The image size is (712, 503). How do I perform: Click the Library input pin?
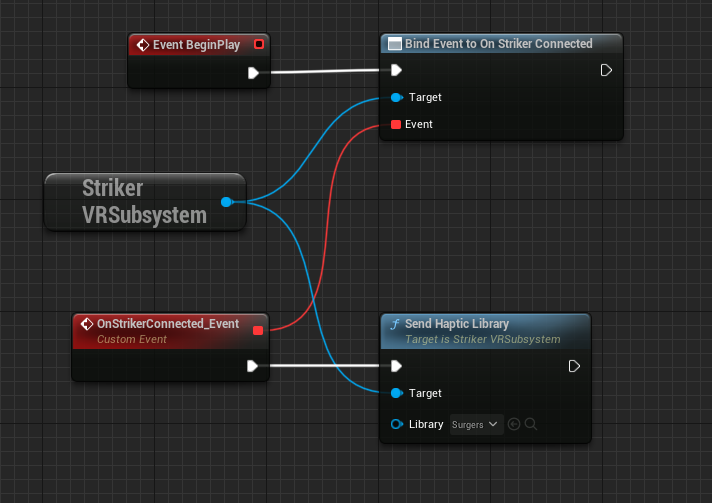[397, 424]
